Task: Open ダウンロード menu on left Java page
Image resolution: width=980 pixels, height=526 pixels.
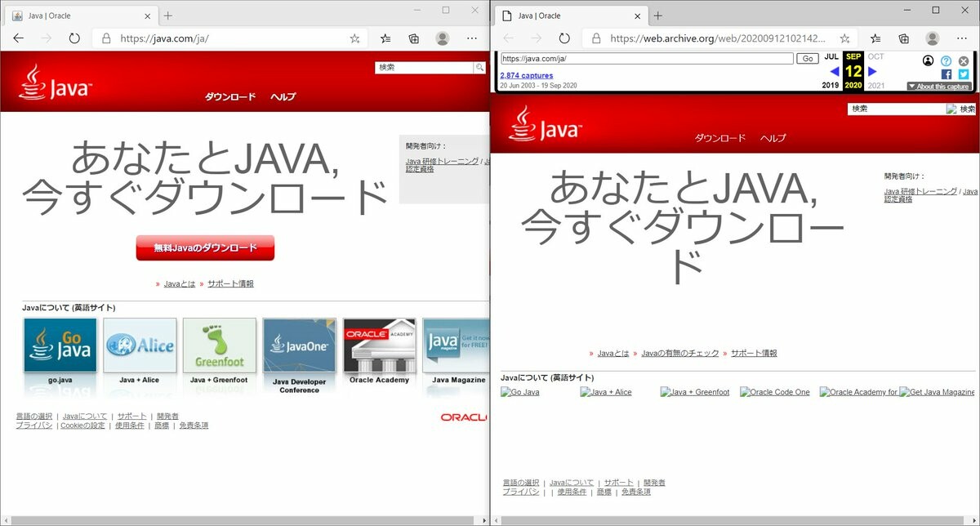Action: point(229,97)
